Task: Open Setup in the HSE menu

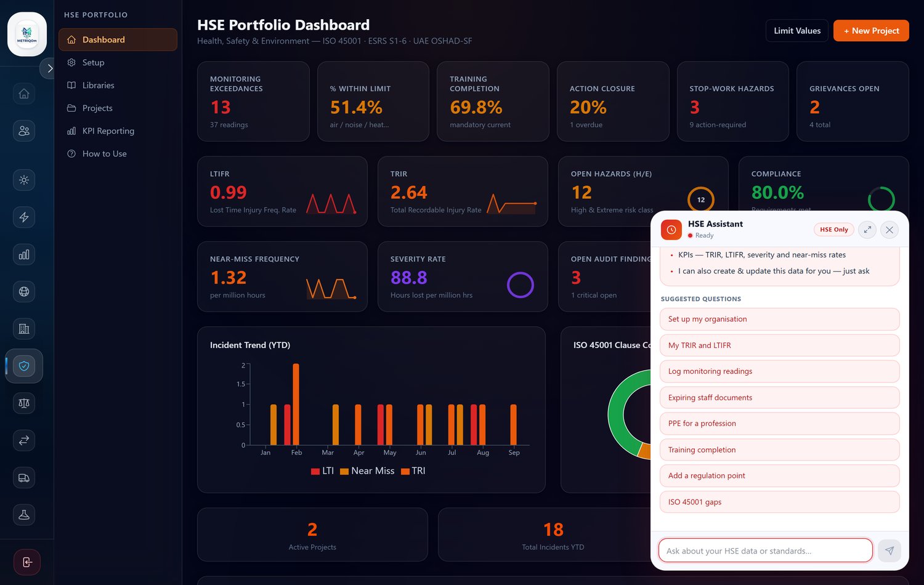Action: click(x=118, y=62)
